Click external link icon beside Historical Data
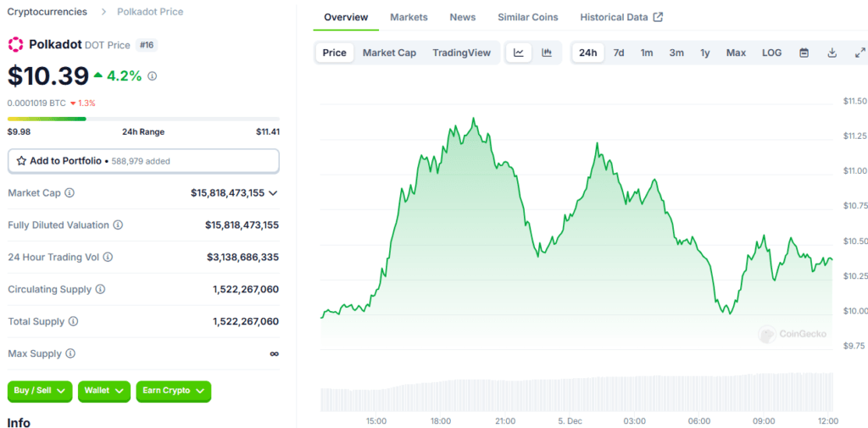 pos(658,17)
